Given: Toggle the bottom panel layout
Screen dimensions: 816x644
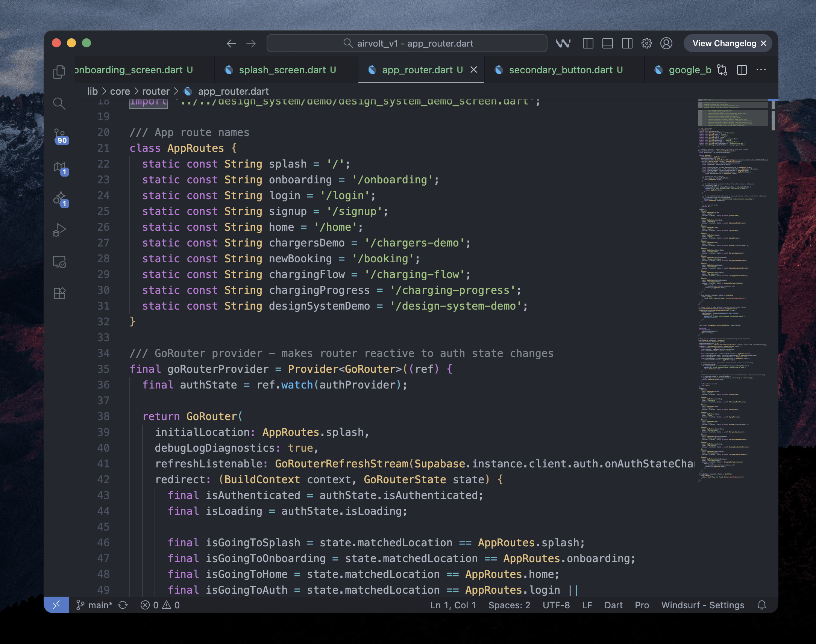Looking at the screenshot, I should [x=607, y=43].
